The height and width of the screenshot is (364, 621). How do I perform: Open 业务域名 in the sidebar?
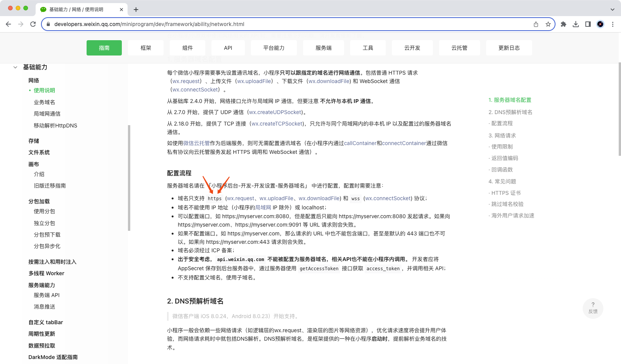(x=44, y=102)
